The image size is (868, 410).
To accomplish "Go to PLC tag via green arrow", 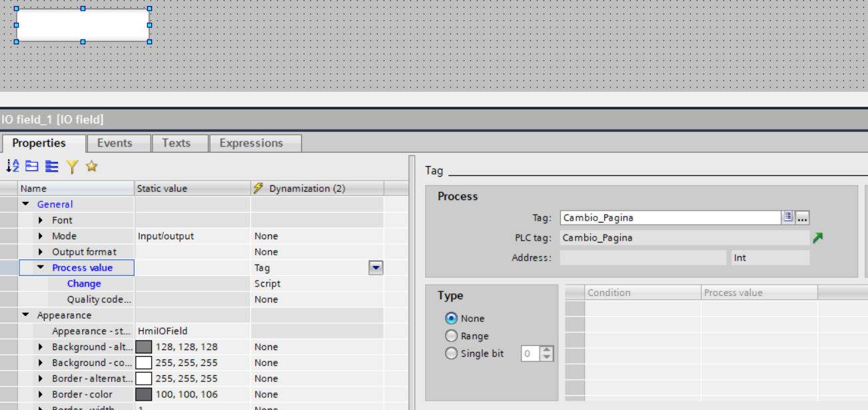I will tap(818, 238).
